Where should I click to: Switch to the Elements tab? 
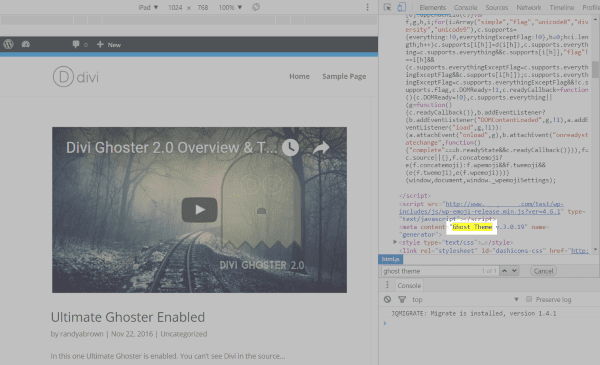pyautogui.click(x=432, y=8)
